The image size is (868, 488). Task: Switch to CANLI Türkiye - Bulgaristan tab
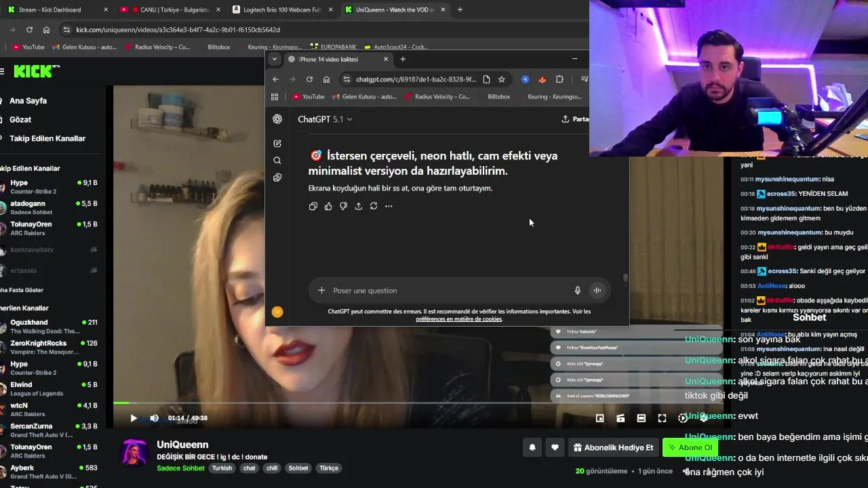pos(170,9)
